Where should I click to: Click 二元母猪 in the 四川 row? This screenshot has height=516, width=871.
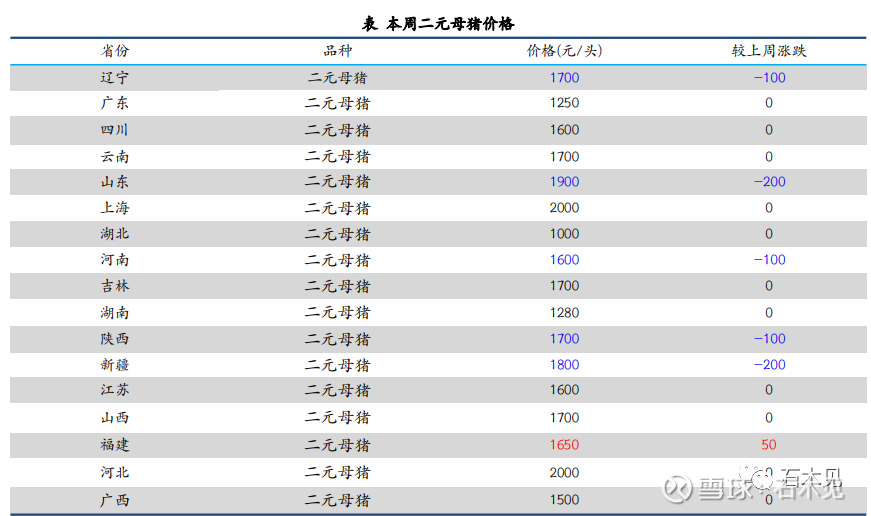(338, 130)
